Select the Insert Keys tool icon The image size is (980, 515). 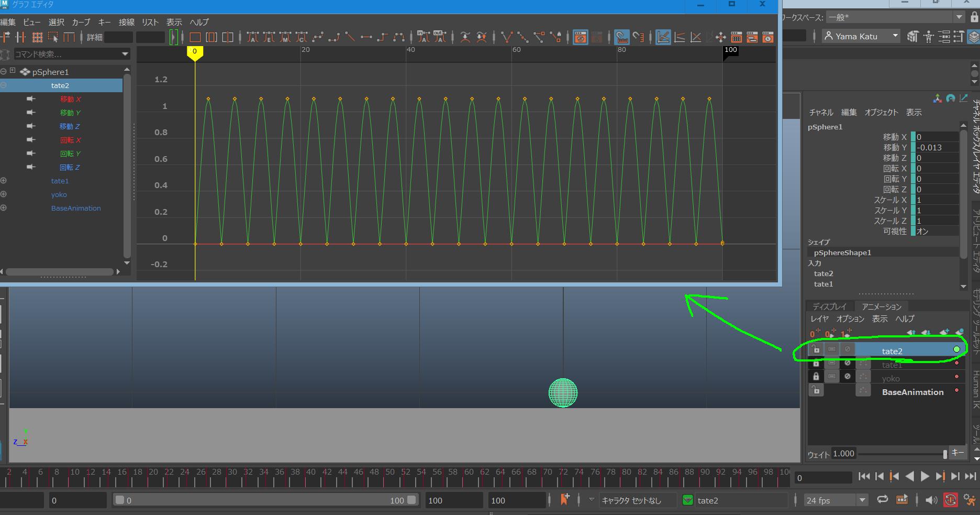21,37
